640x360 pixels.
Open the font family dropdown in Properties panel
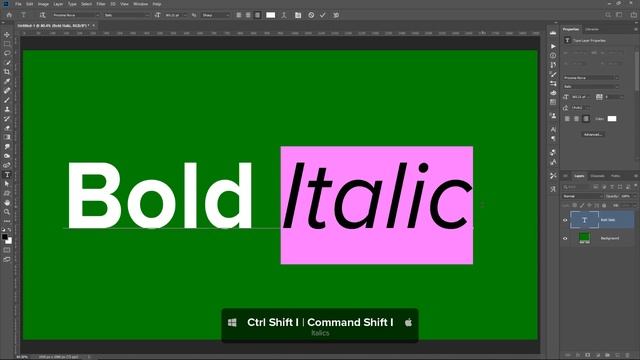(x=591, y=78)
